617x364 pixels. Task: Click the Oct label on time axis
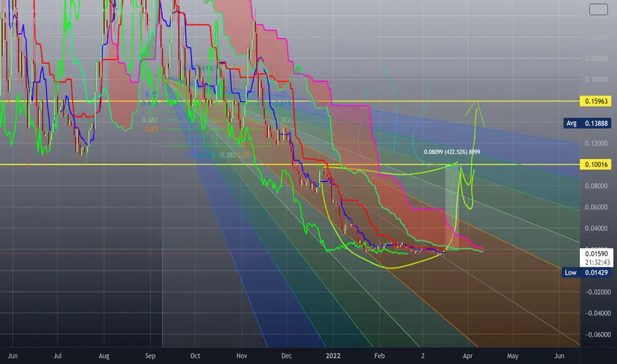195,356
